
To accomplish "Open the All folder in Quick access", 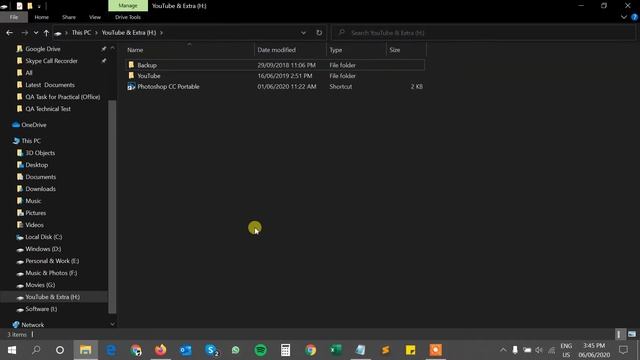I will [x=29, y=73].
